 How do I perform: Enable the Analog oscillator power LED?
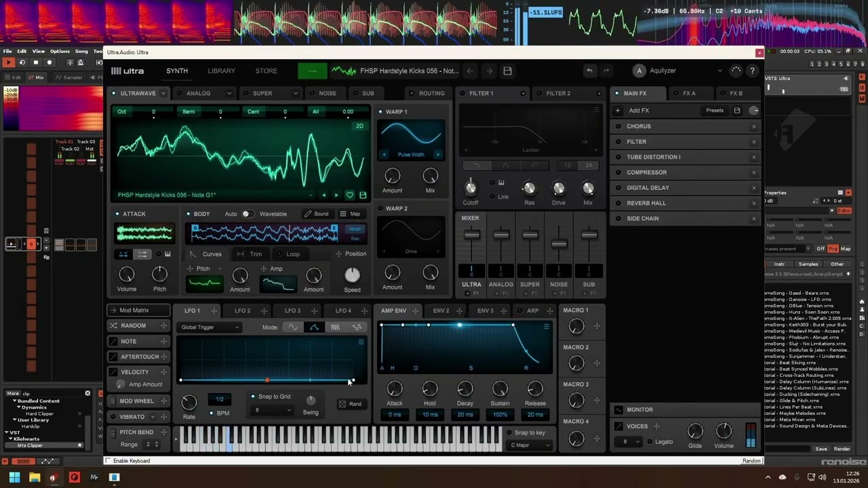point(180,94)
